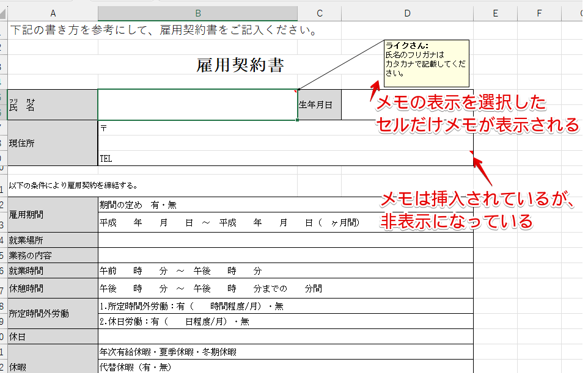The height and width of the screenshot is (373, 588).
Task: Click the TEL entry area
Action: click(183, 158)
